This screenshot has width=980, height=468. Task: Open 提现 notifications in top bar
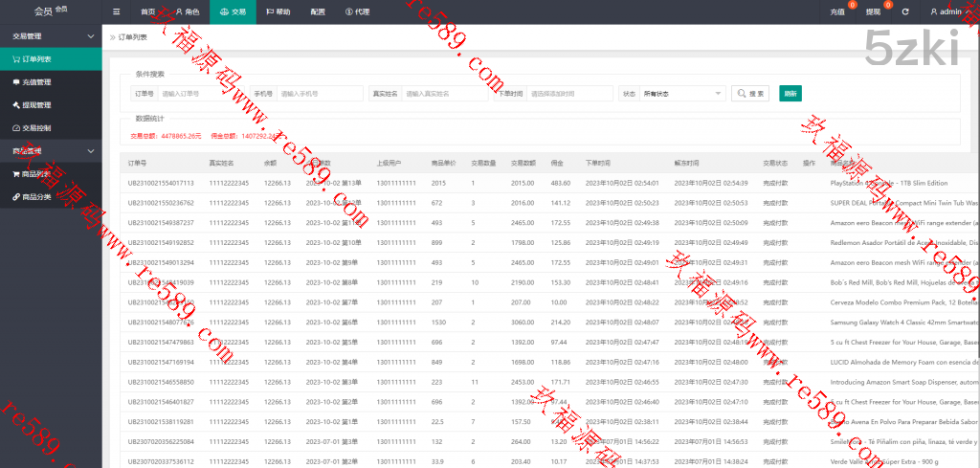(x=873, y=11)
